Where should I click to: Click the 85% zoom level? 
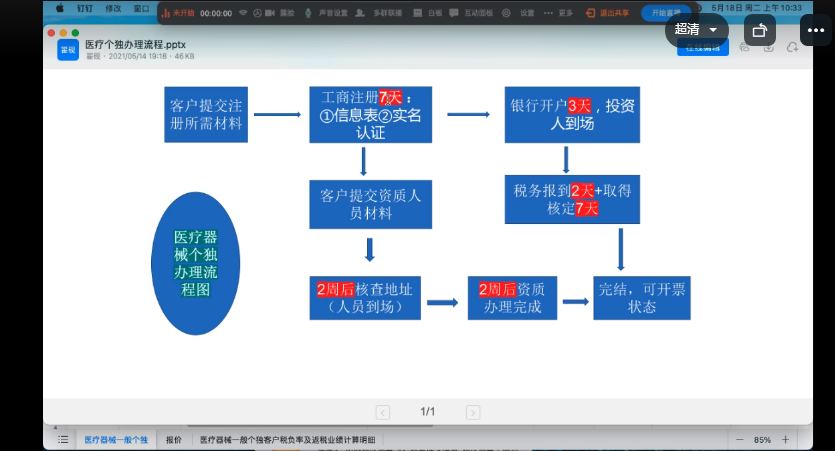pos(762,440)
